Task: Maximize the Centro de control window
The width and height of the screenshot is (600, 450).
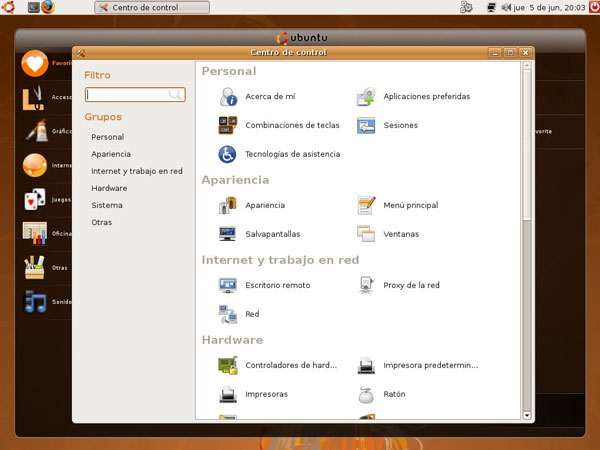Action: [x=510, y=53]
